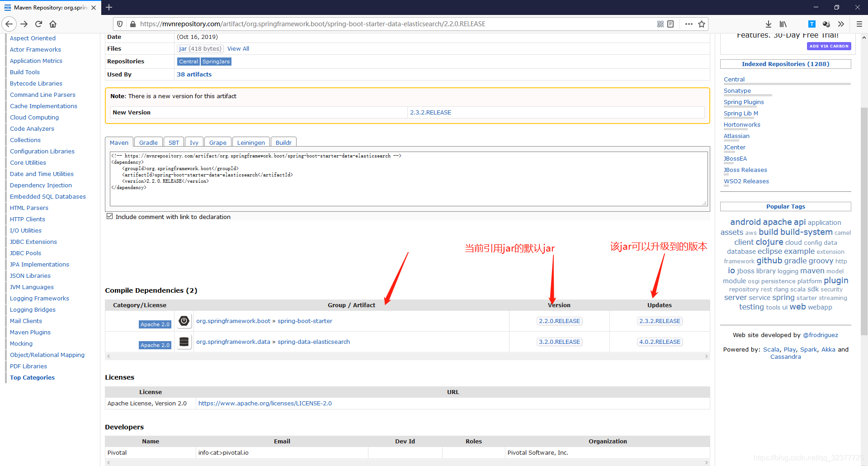Viewport: 868px width, 466px height.
Task: Open Cloud Computing category
Action: click(x=34, y=118)
